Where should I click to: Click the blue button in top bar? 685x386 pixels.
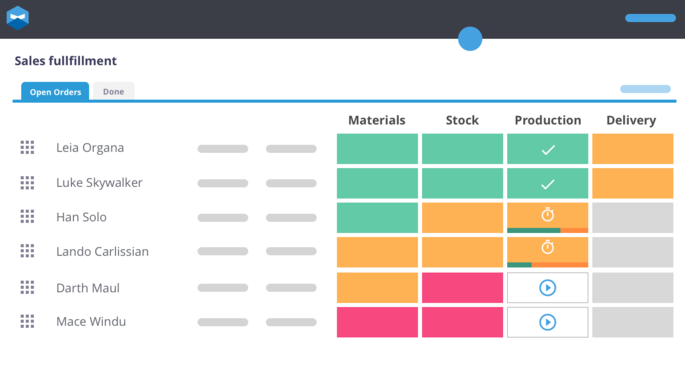[x=650, y=18]
